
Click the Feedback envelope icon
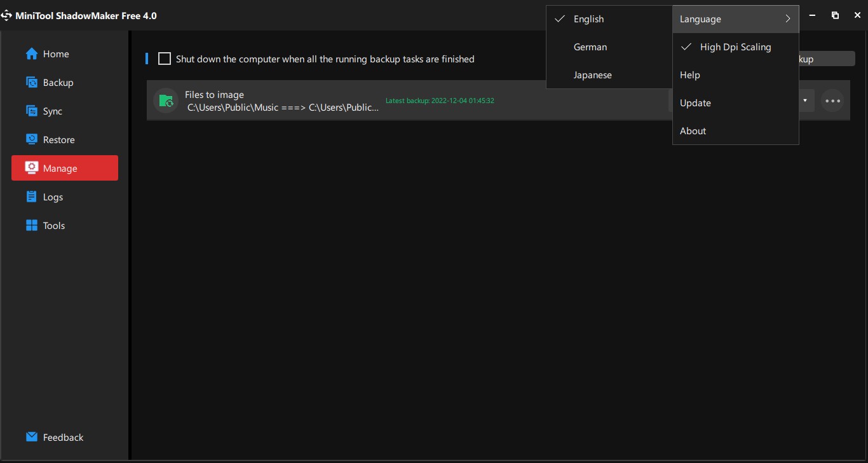point(32,438)
